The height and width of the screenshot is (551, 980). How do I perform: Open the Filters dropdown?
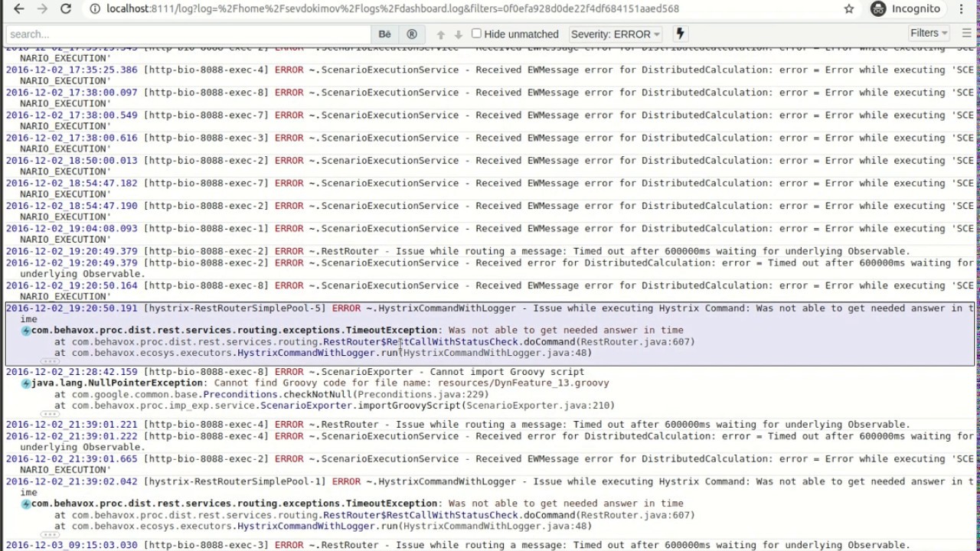pyautogui.click(x=929, y=33)
